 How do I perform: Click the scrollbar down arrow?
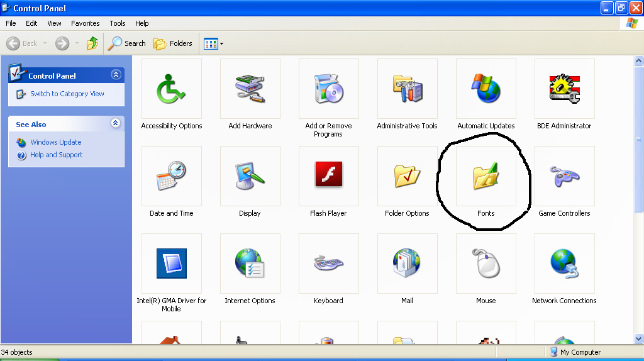tap(638, 339)
